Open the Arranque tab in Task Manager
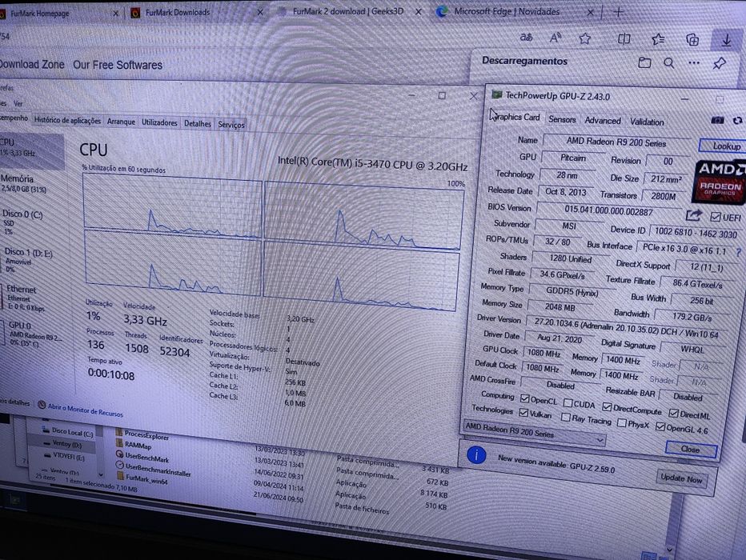Image resolution: width=746 pixels, height=560 pixels. click(x=121, y=122)
